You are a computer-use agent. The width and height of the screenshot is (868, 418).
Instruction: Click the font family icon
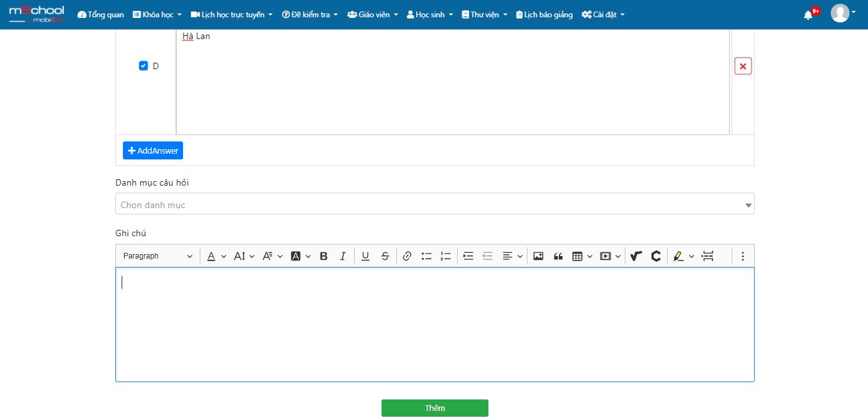point(268,256)
